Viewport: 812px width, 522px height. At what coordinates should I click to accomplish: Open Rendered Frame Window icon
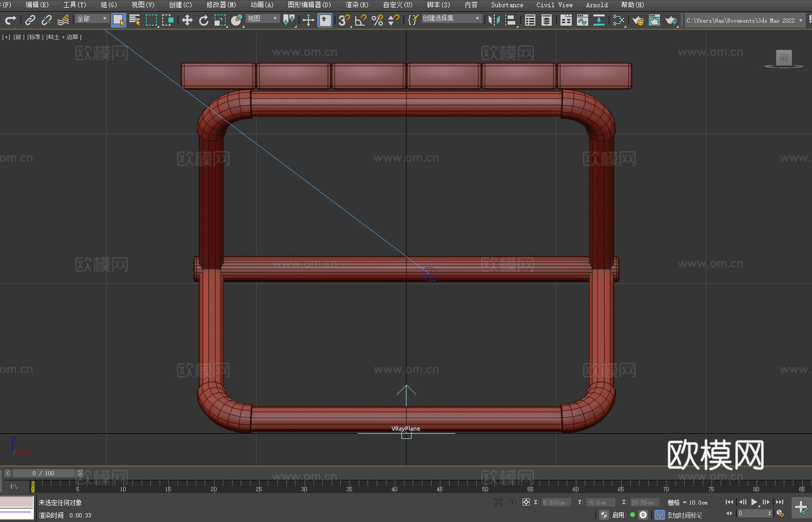click(654, 20)
